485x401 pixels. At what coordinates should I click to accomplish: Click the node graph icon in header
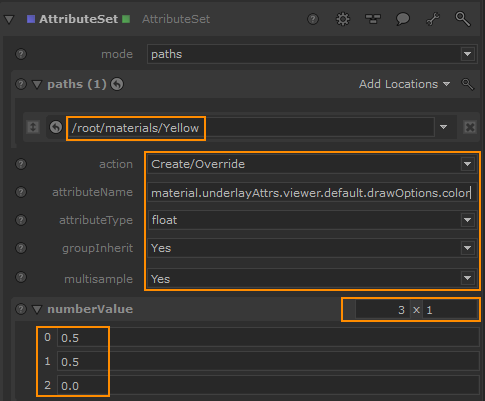373,19
